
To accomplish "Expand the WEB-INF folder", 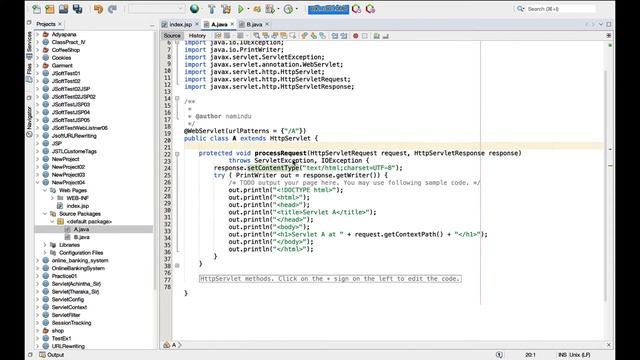I will tap(52, 198).
